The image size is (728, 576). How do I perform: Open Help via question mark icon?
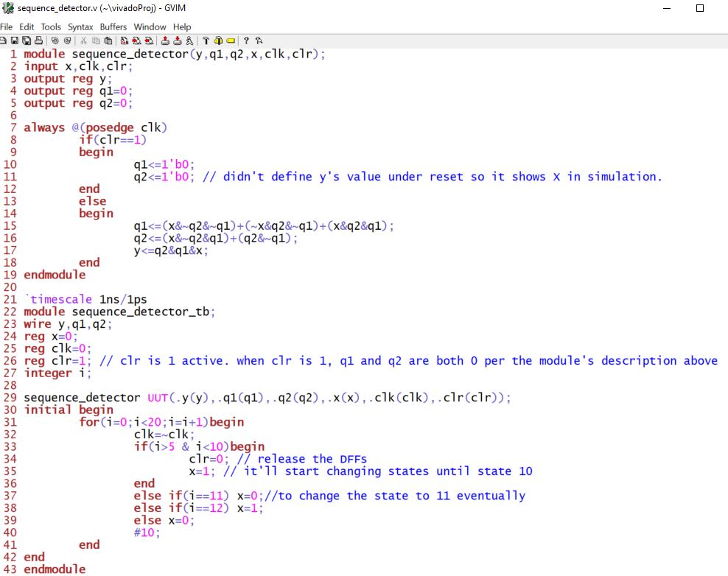tap(246, 41)
